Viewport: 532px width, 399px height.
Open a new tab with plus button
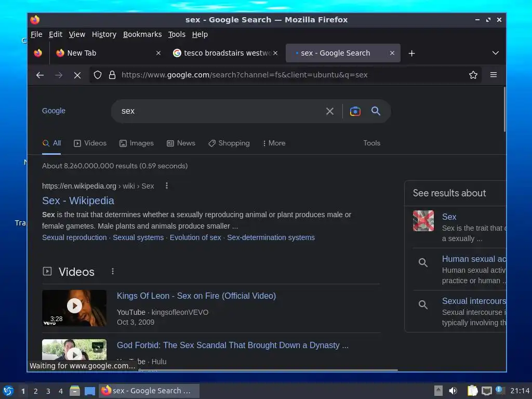(x=411, y=54)
